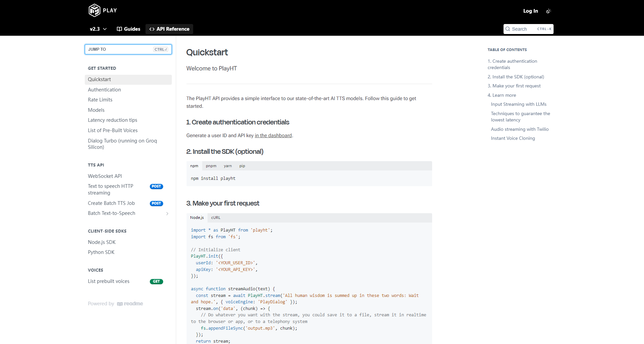Open Create Batch TTS Job POST badge
Viewport: 644px width, 344px height.
click(x=156, y=204)
